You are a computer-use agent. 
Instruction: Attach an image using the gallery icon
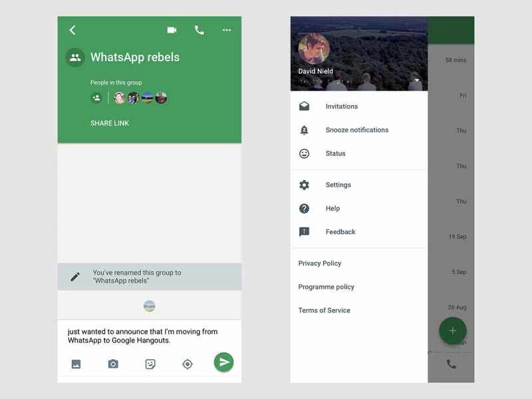[76, 364]
